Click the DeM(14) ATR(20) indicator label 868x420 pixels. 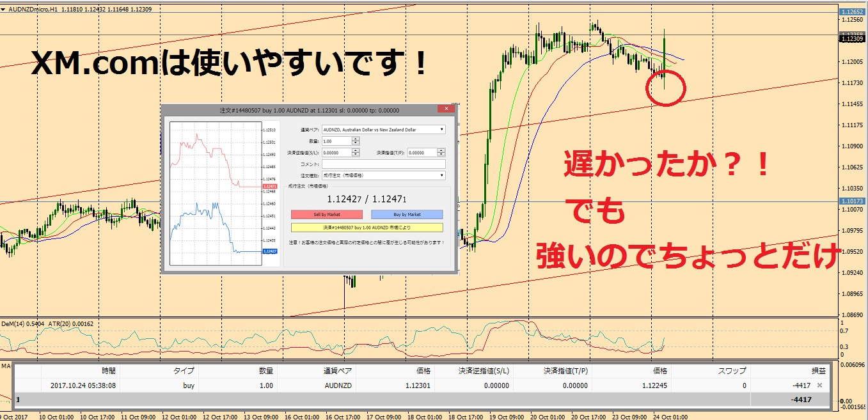tap(49, 324)
